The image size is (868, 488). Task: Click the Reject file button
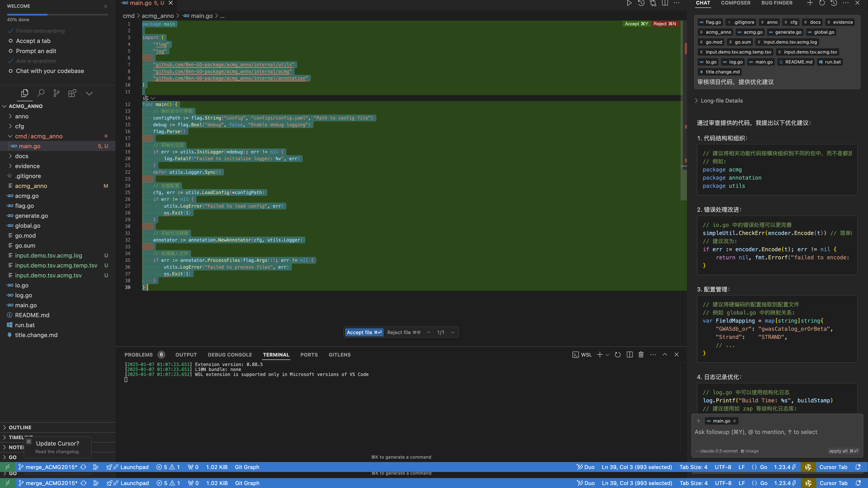click(x=403, y=332)
